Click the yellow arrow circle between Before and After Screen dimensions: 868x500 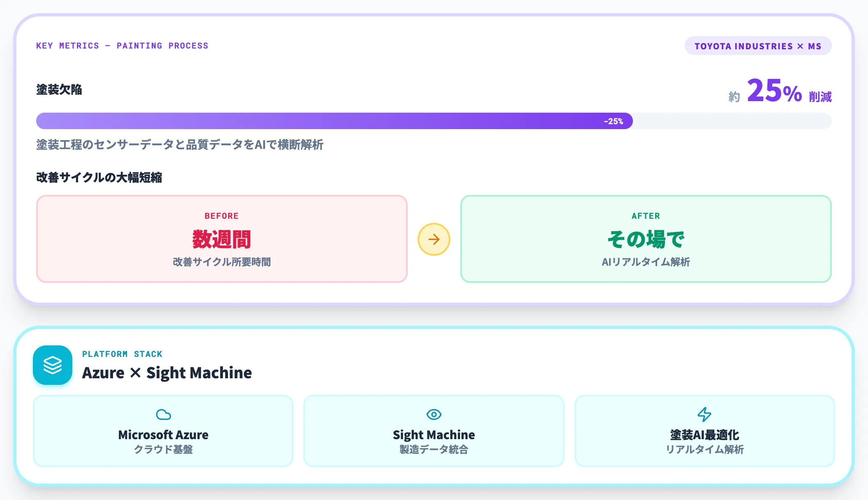(434, 239)
